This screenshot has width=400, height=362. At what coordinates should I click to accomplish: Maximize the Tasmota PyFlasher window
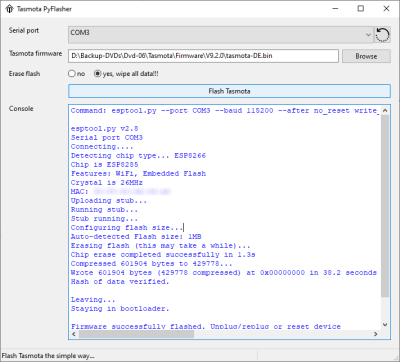(x=361, y=9)
